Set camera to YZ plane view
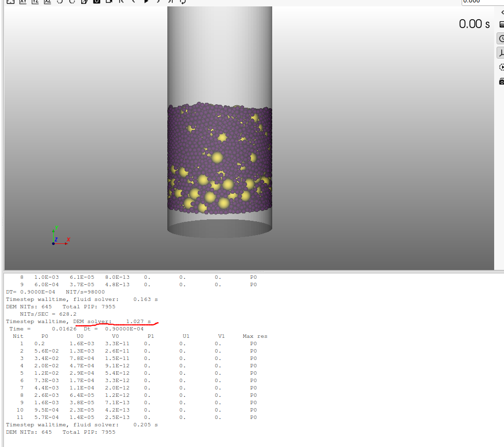 pyautogui.click(x=35, y=1)
